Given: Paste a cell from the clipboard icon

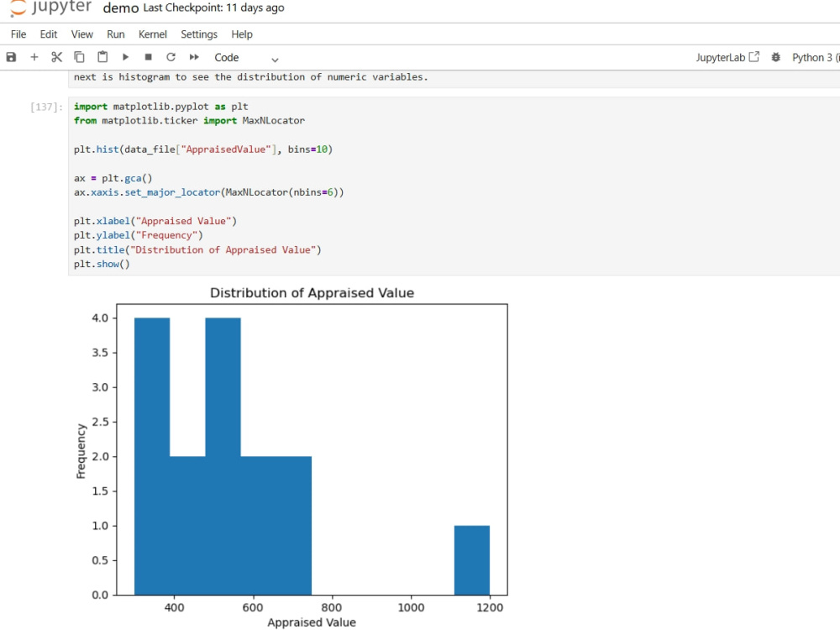Looking at the screenshot, I should 102,57.
